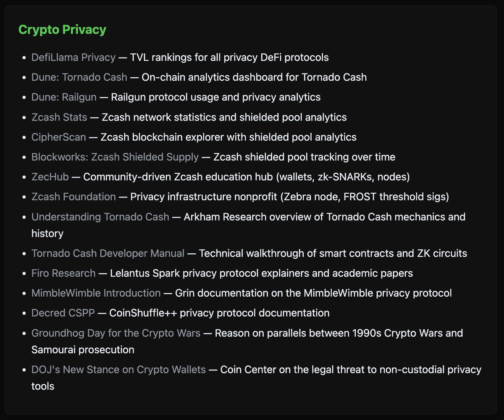Viewport: 504px width, 420px height.
Task: Visit the Firo Research link
Action: 63,273
